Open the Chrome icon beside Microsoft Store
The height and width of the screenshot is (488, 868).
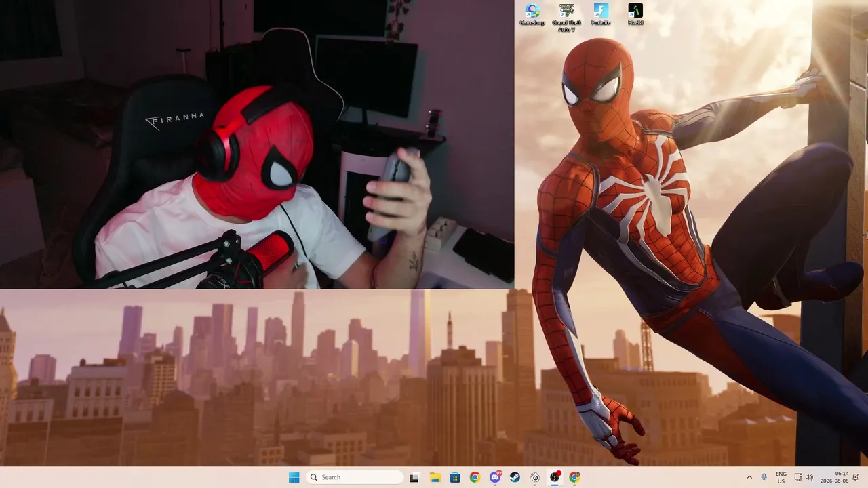click(x=475, y=477)
